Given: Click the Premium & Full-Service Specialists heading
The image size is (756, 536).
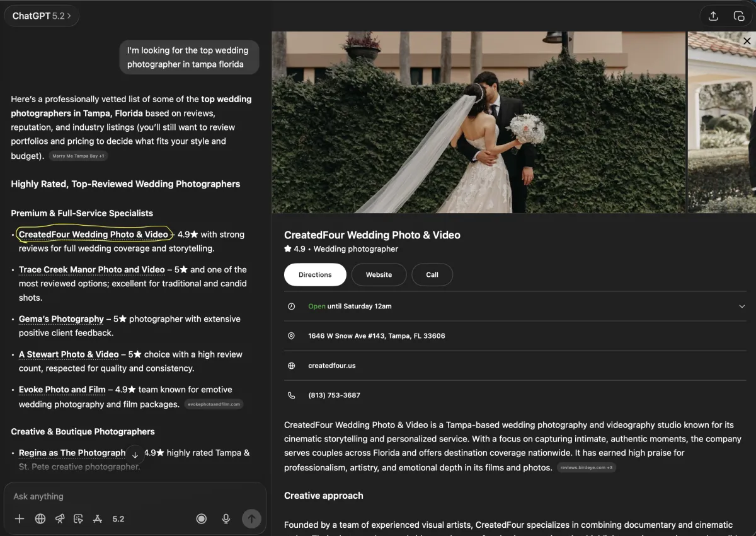Looking at the screenshot, I should pyautogui.click(x=82, y=213).
